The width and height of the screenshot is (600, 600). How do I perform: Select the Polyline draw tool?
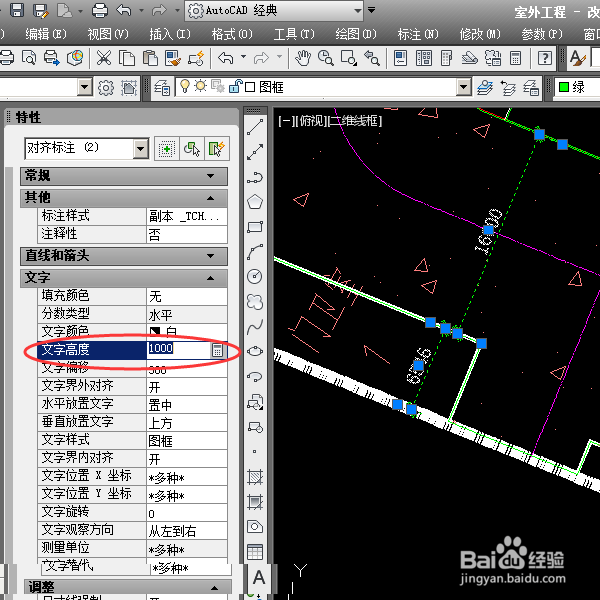pos(255,177)
